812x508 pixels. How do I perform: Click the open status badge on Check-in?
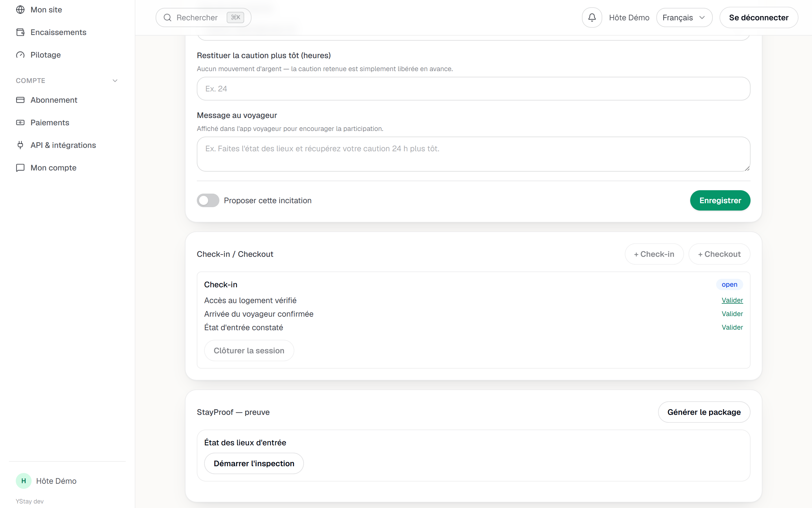click(x=729, y=284)
